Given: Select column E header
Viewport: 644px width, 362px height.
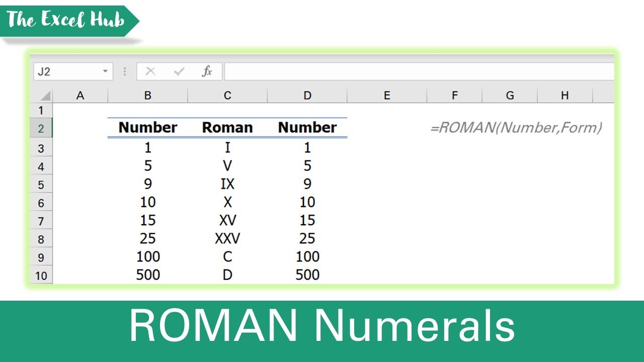Looking at the screenshot, I should click(387, 96).
